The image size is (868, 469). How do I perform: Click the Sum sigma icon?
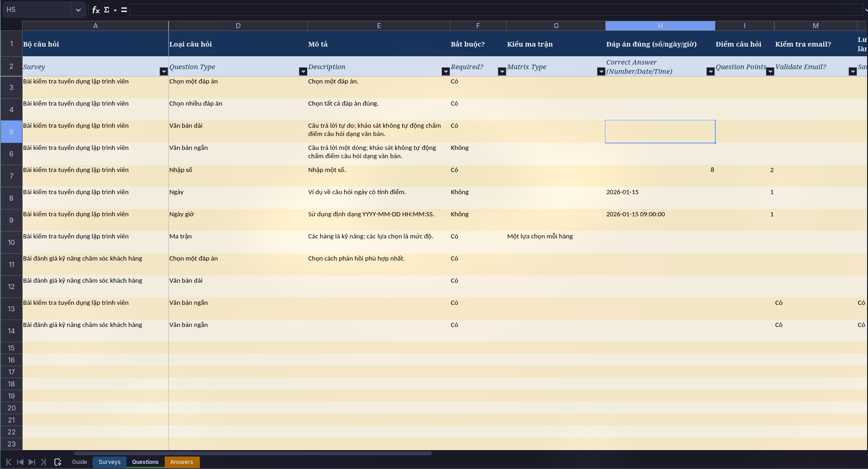[107, 10]
